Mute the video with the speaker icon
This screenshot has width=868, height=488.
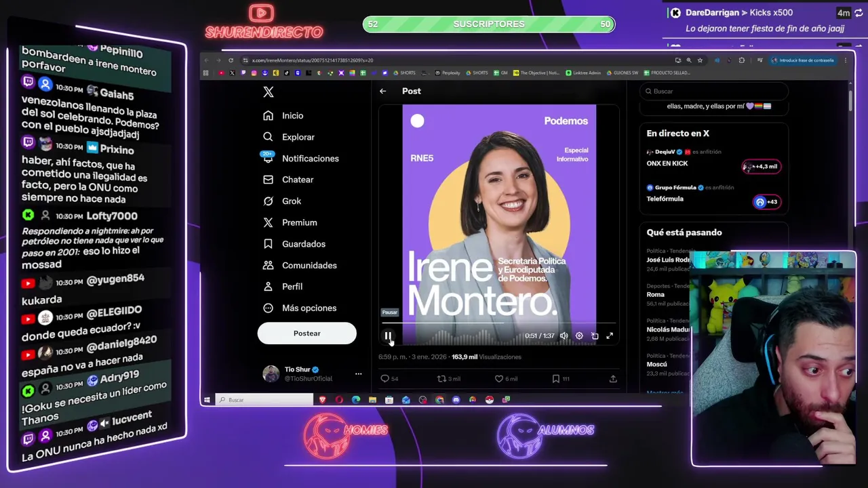click(x=564, y=335)
